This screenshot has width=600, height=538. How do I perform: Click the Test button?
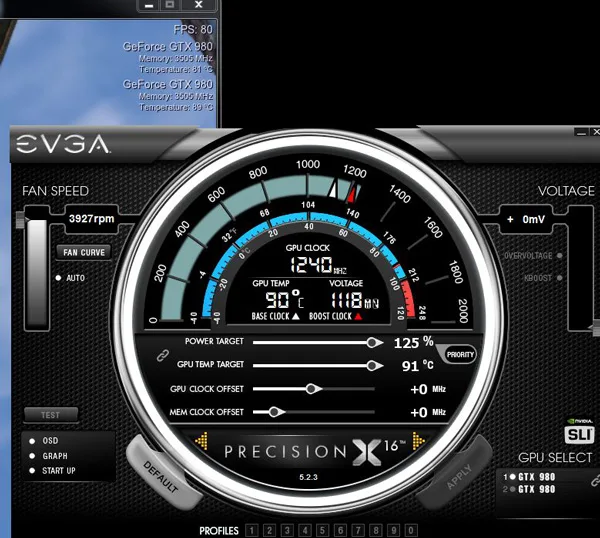[x=51, y=415]
